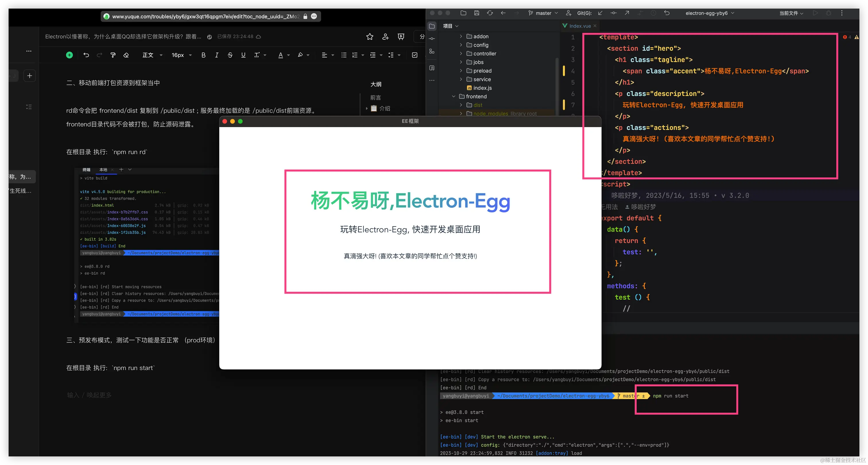Click the Git push arrow icon
868x465 pixels.
coord(626,13)
